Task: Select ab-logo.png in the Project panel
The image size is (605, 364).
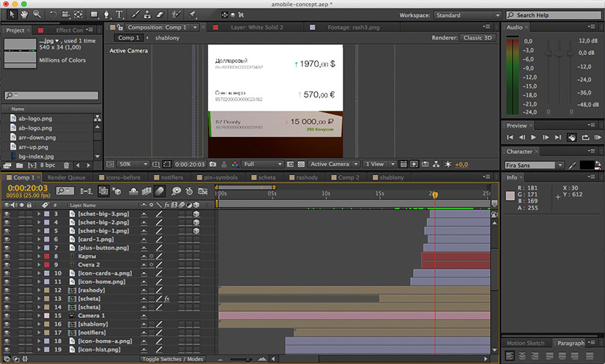Action: pyautogui.click(x=35, y=118)
